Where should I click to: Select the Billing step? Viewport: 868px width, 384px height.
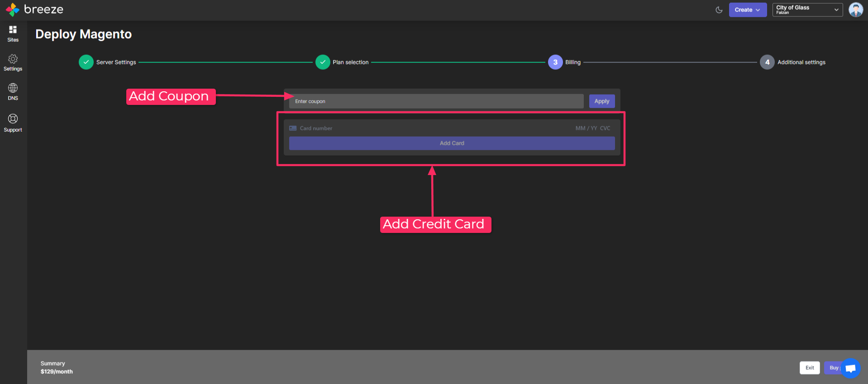point(564,62)
